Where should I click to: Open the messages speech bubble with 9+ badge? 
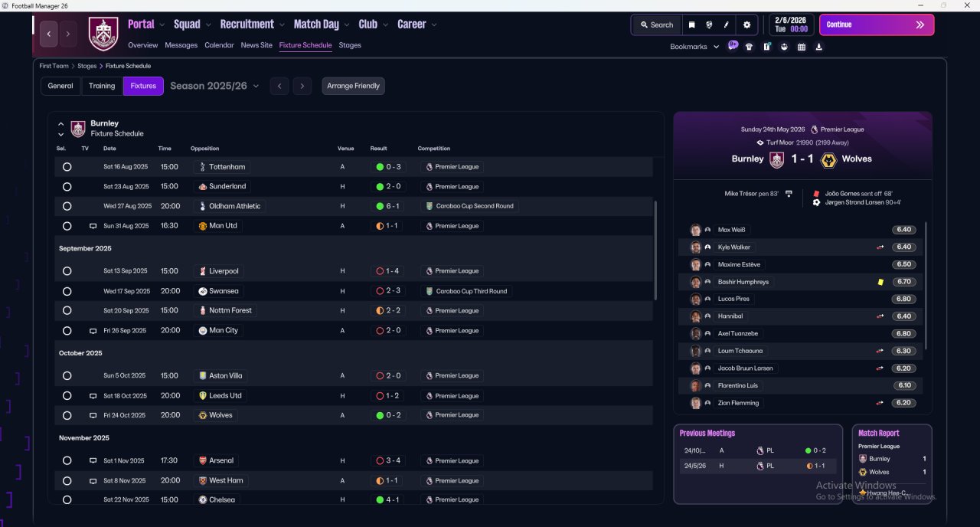pos(733,46)
